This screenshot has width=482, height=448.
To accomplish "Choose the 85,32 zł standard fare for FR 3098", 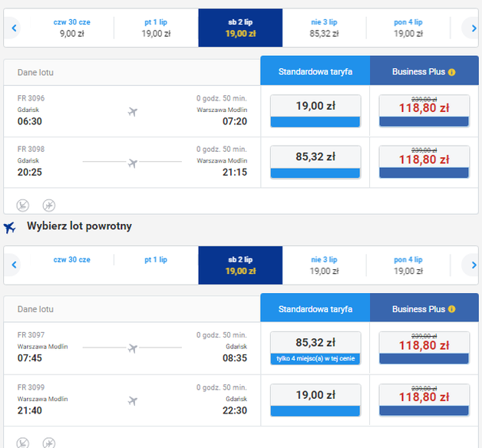I will tap(315, 162).
